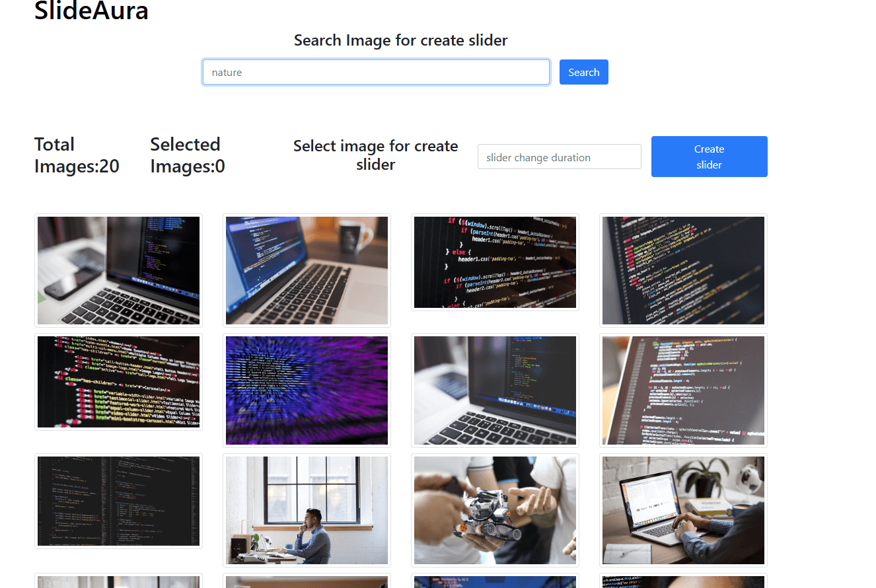Click the blue Search button
This screenshot has width=876, height=588.
584,72
